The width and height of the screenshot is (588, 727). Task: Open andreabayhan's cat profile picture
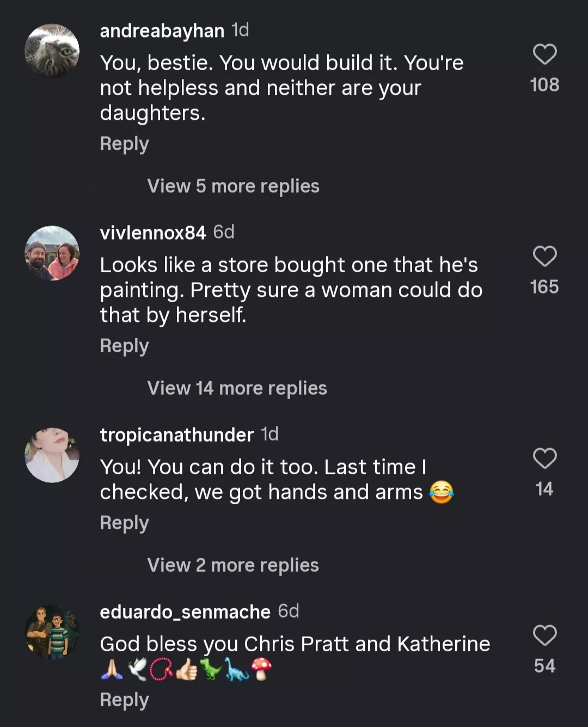pyautogui.click(x=52, y=51)
